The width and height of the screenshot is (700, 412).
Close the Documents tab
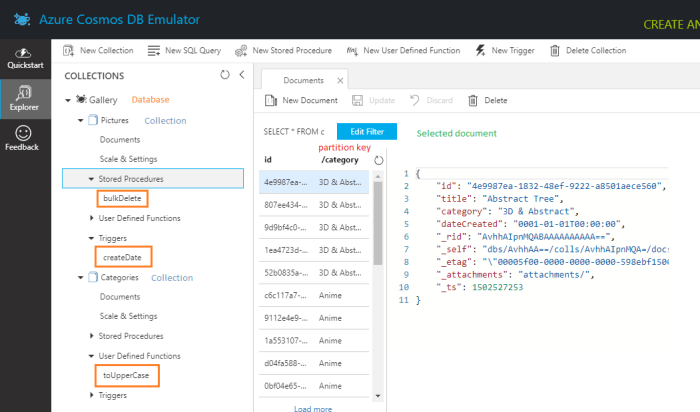[340, 80]
